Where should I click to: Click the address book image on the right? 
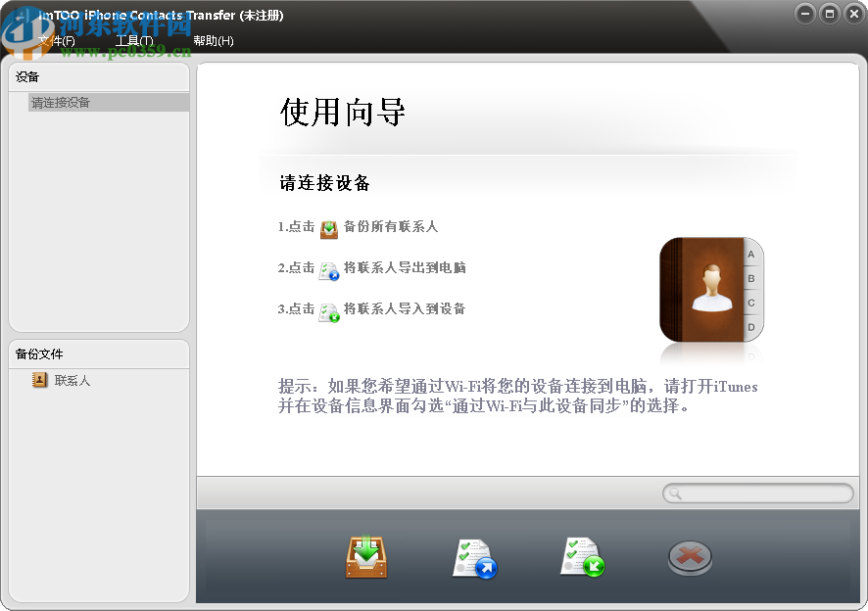(711, 291)
